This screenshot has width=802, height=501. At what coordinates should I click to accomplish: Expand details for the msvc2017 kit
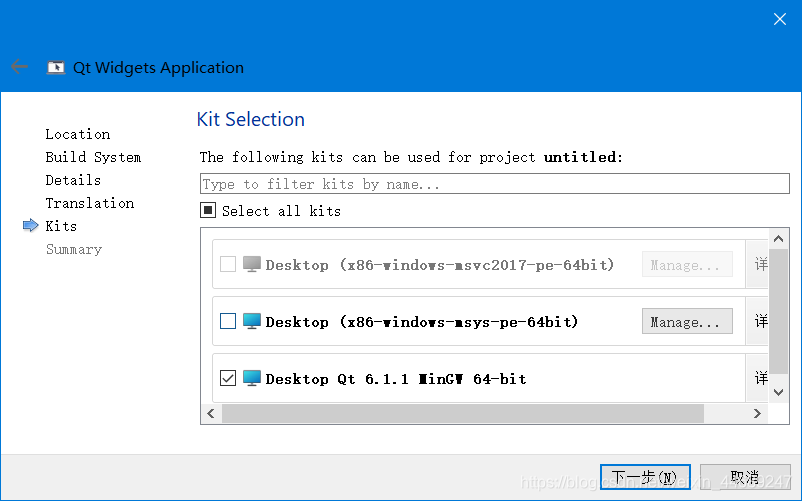[x=758, y=264]
